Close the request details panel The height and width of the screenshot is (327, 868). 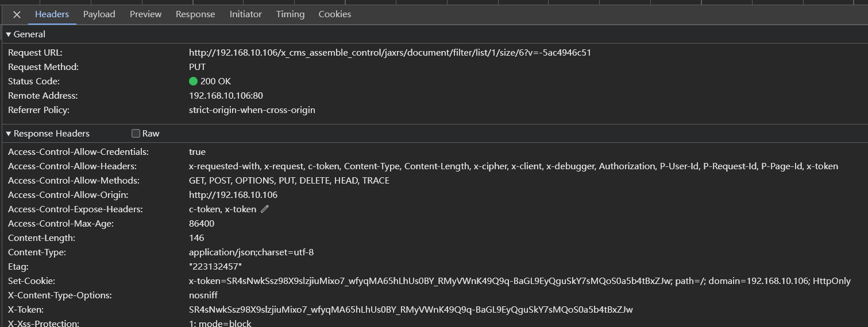[x=17, y=14]
